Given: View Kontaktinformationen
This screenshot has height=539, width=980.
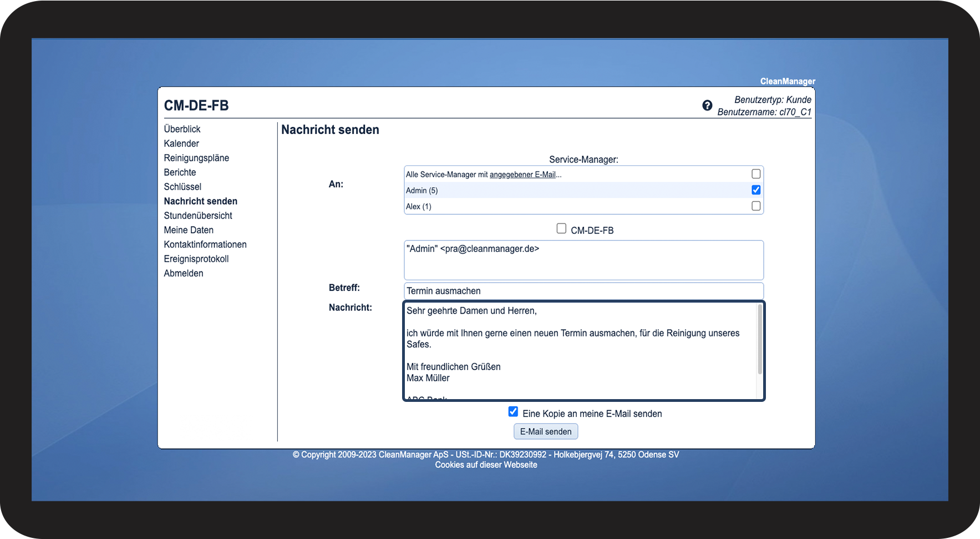Looking at the screenshot, I should pos(205,244).
